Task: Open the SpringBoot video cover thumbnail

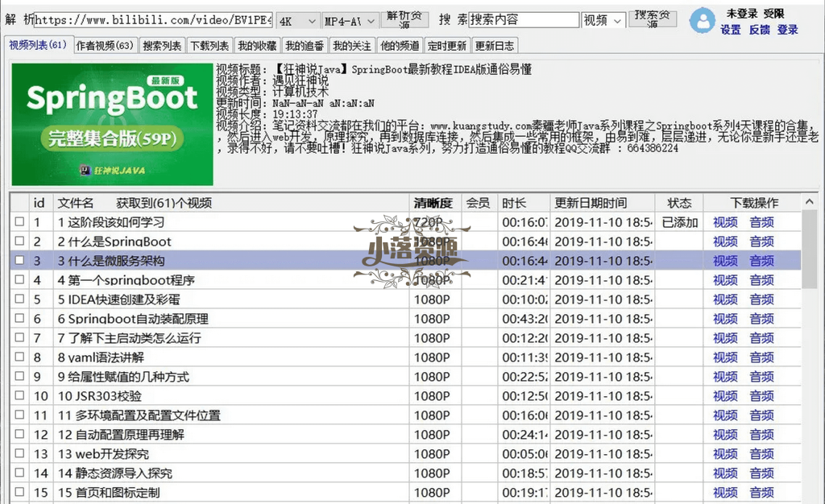Action: click(112, 125)
